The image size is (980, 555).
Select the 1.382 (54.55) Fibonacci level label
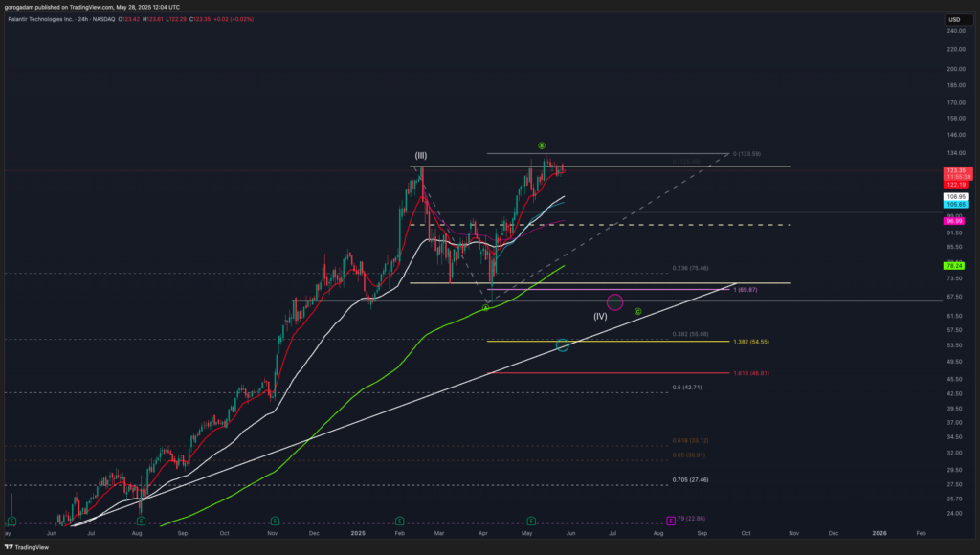point(751,342)
